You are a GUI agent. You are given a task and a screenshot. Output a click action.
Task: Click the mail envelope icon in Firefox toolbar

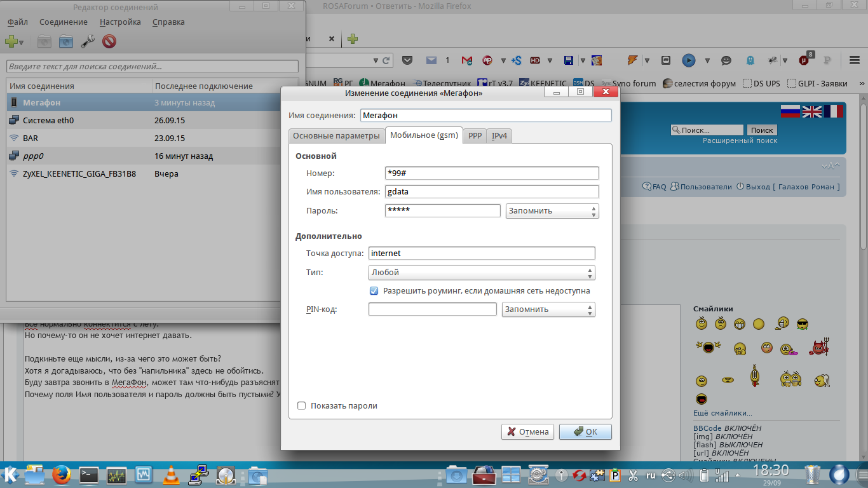tap(431, 60)
